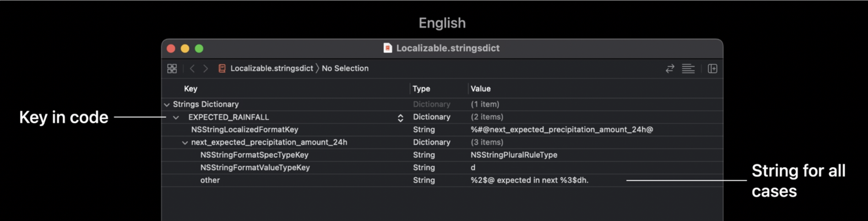
Task: Collapse the EXPECTED_RAINFALL dictionary
Action: 176,117
